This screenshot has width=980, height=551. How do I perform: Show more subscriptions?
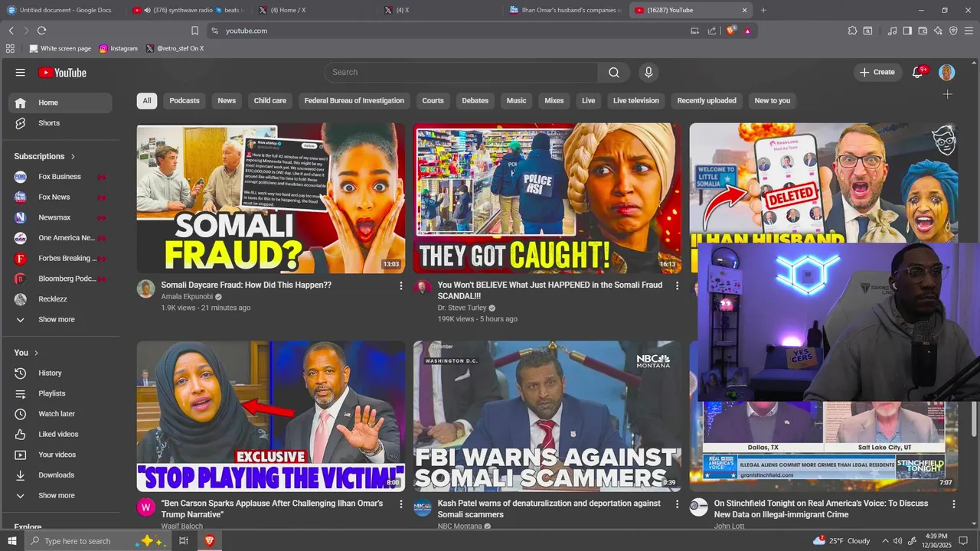pos(60,320)
